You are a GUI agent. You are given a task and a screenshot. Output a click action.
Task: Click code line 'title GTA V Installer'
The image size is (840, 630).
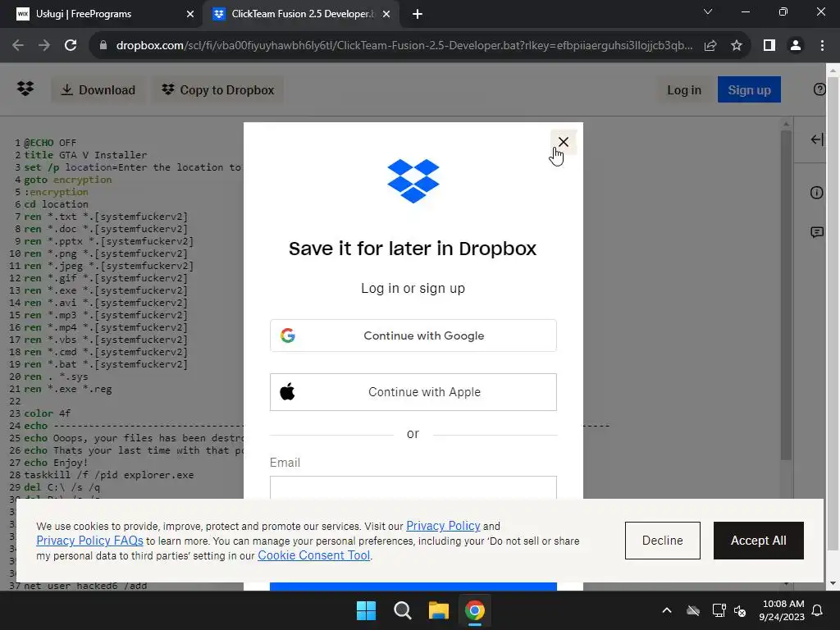(85, 155)
